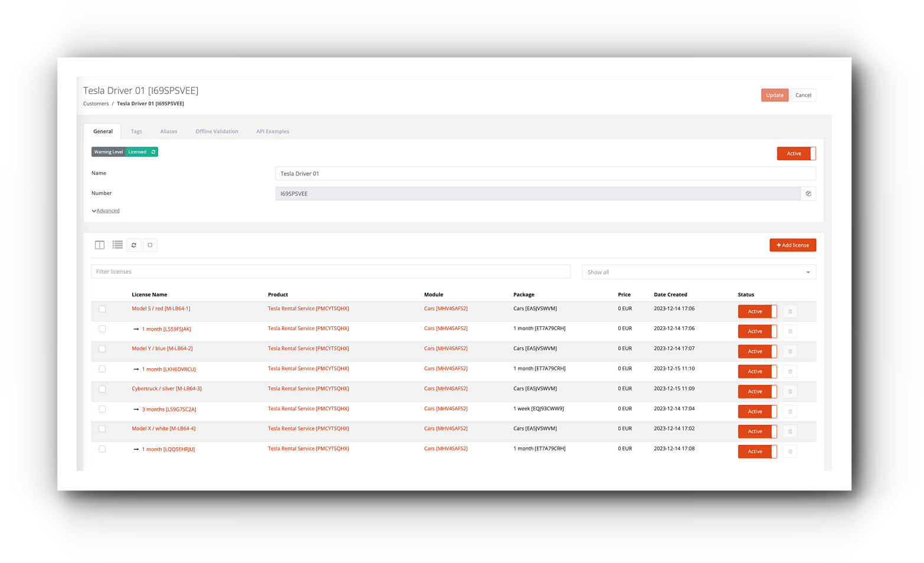Delete the Model X / white license
Image resolution: width=924 pixels, height=563 pixels.
click(x=790, y=432)
